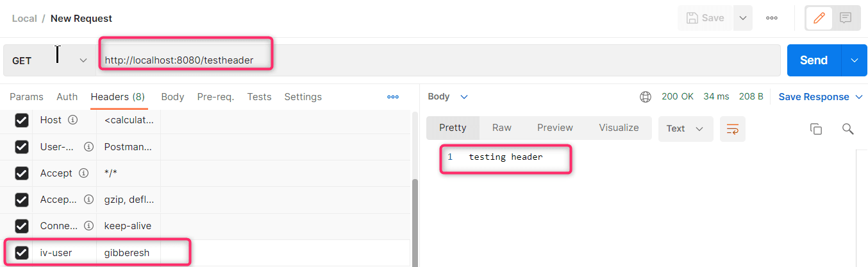Select the Pretty response view
The image size is (868, 267).
pyautogui.click(x=453, y=128)
